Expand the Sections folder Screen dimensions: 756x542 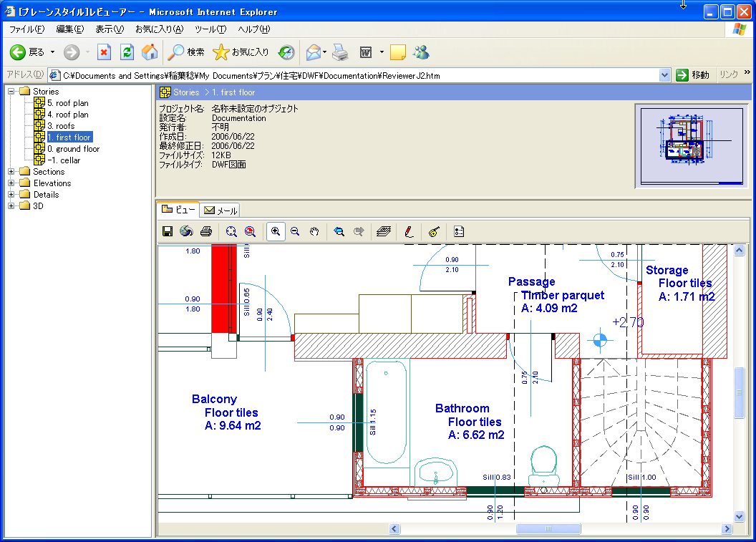[11, 172]
